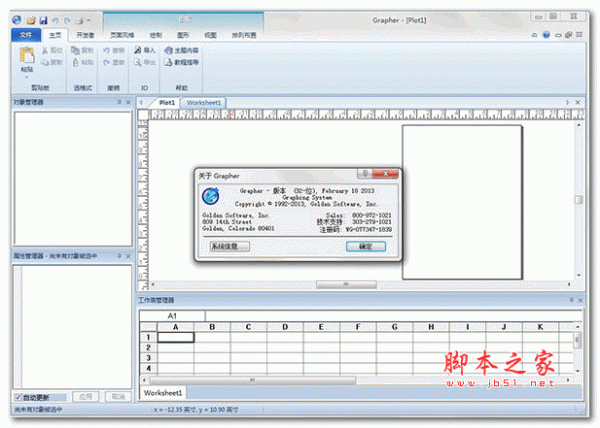The height and width of the screenshot is (428, 600).
Task: Open the 文件 file menu
Action: pyautogui.click(x=26, y=35)
